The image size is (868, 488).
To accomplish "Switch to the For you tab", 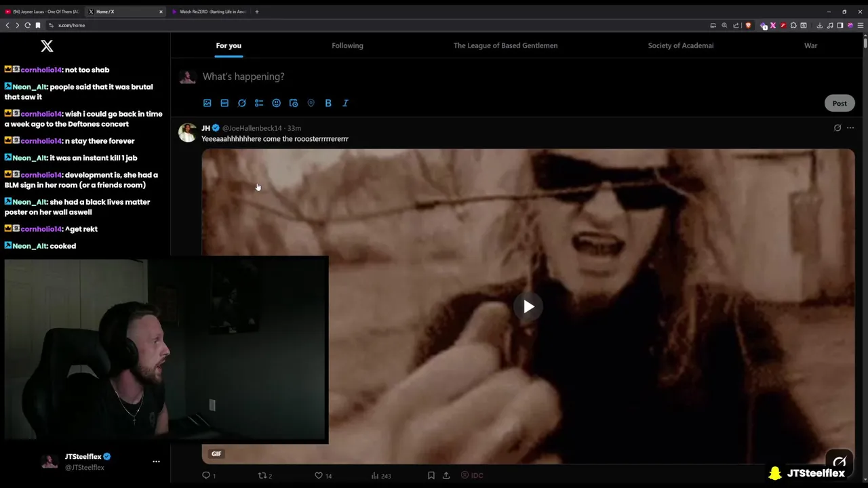I will (229, 45).
